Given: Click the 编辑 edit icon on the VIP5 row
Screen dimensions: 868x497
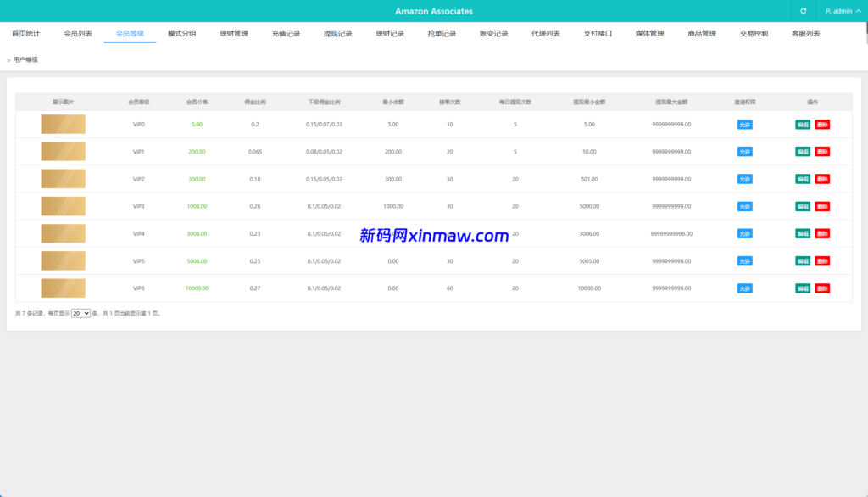Looking at the screenshot, I should point(802,260).
